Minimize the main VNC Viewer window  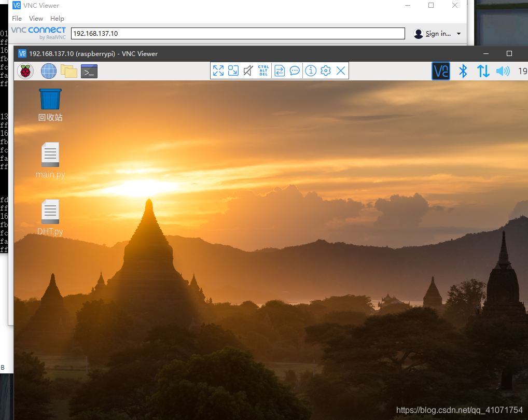pos(408,5)
